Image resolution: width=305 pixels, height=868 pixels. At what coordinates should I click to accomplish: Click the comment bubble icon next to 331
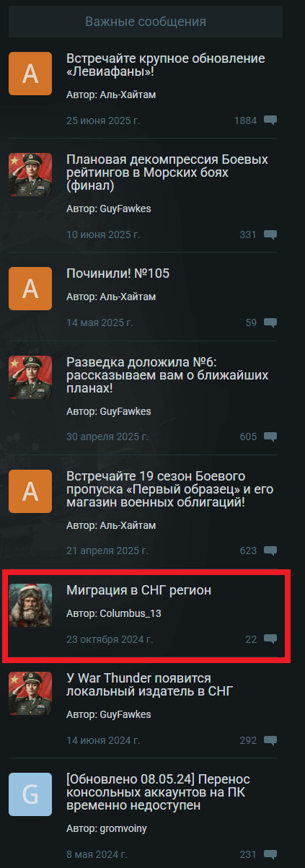coord(270,234)
